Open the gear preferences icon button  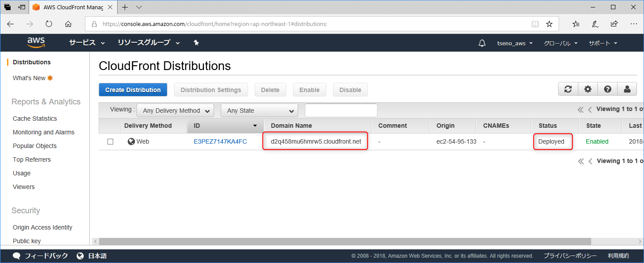click(x=588, y=89)
